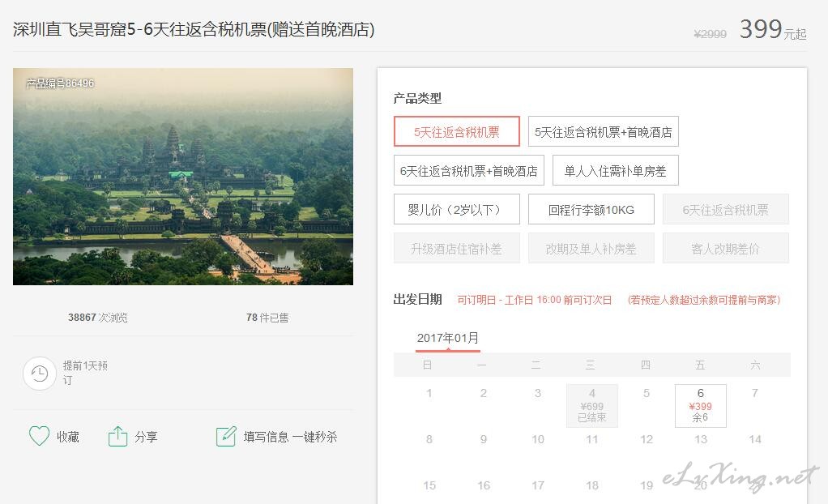Select 5天往返含税机票 product type
Image resolution: width=828 pixels, height=504 pixels.
(x=456, y=132)
